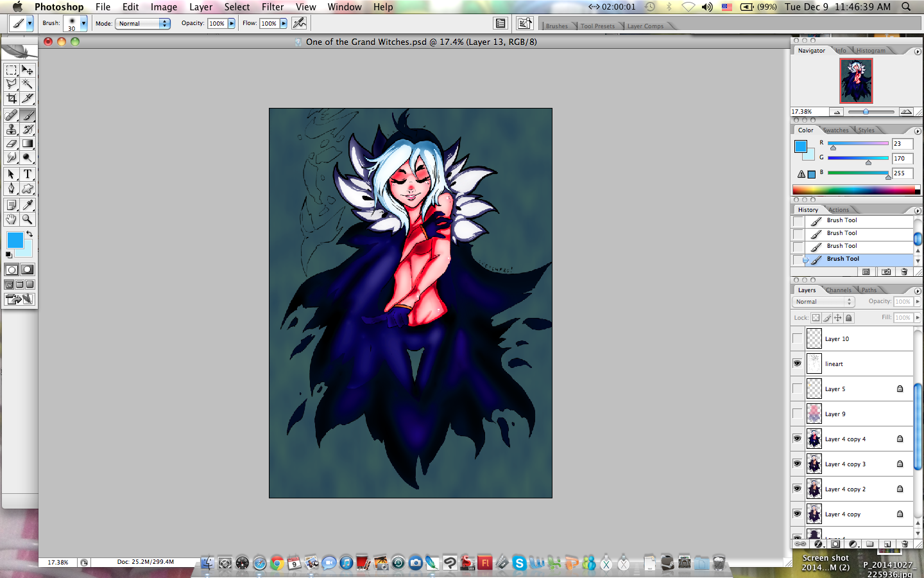Show Layer 9 visibility

tap(798, 414)
